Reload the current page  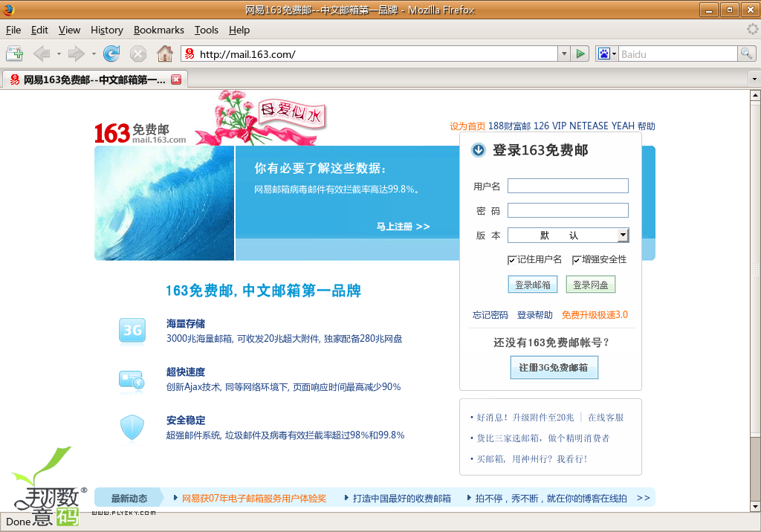(x=111, y=53)
